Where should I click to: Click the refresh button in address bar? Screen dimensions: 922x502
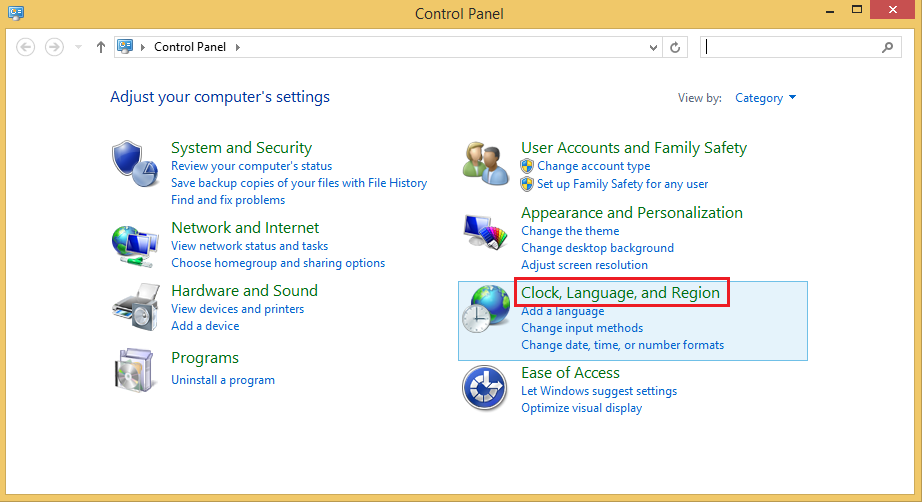(x=676, y=47)
